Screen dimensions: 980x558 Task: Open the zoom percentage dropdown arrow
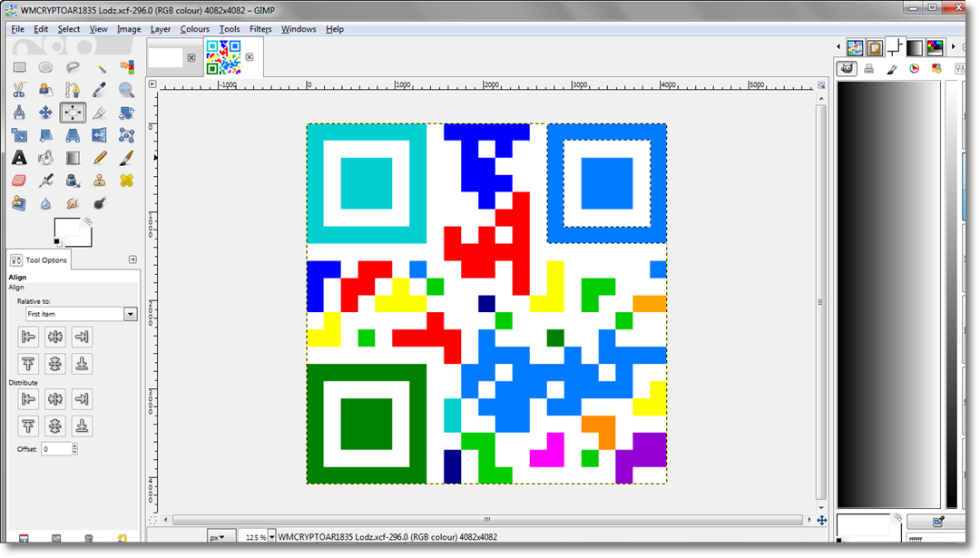[271, 537]
